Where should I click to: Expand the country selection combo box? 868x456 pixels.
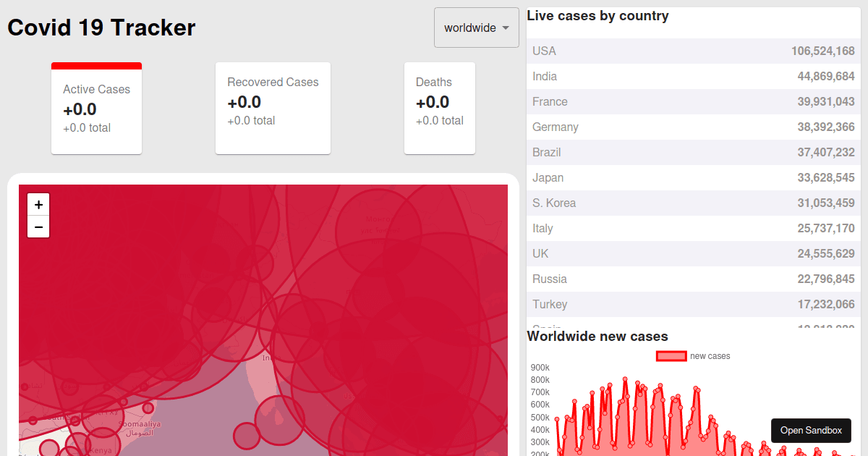[476, 28]
